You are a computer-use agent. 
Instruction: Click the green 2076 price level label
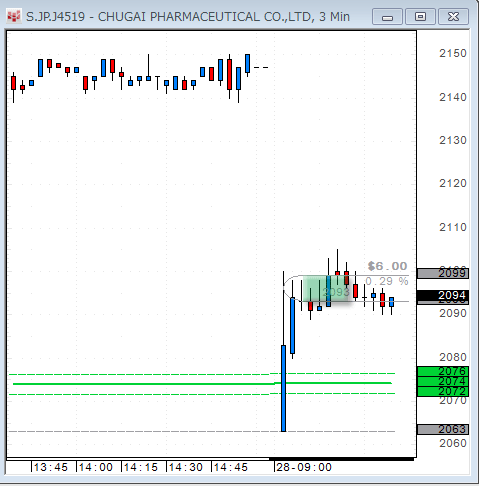point(443,371)
